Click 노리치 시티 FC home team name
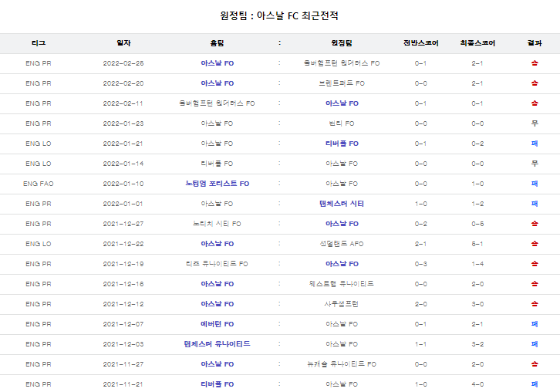This screenshot has width=560, height=392. [217, 224]
